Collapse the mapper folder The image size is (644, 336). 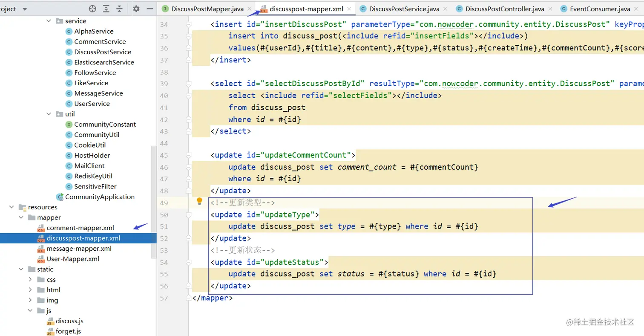[x=21, y=217]
